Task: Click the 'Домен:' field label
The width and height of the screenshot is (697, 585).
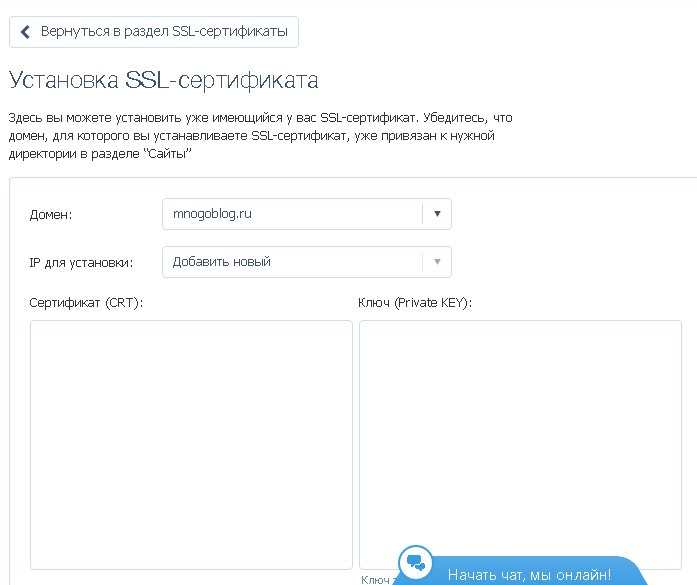Action: point(51,214)
